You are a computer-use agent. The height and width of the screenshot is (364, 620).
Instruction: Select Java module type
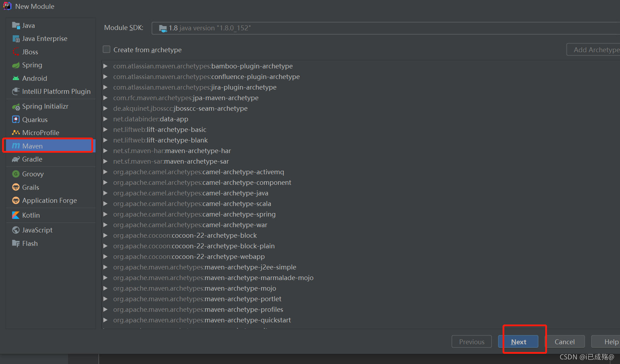51,25
